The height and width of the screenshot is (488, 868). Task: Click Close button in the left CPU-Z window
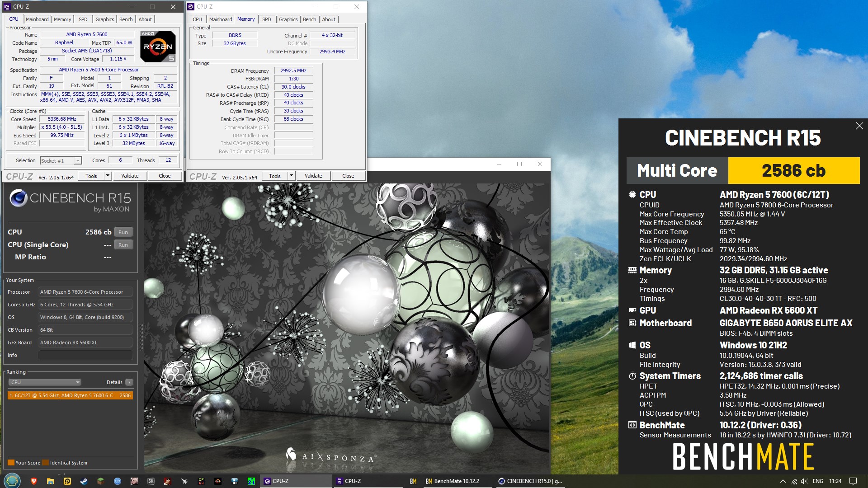click(x=165, y=176)
